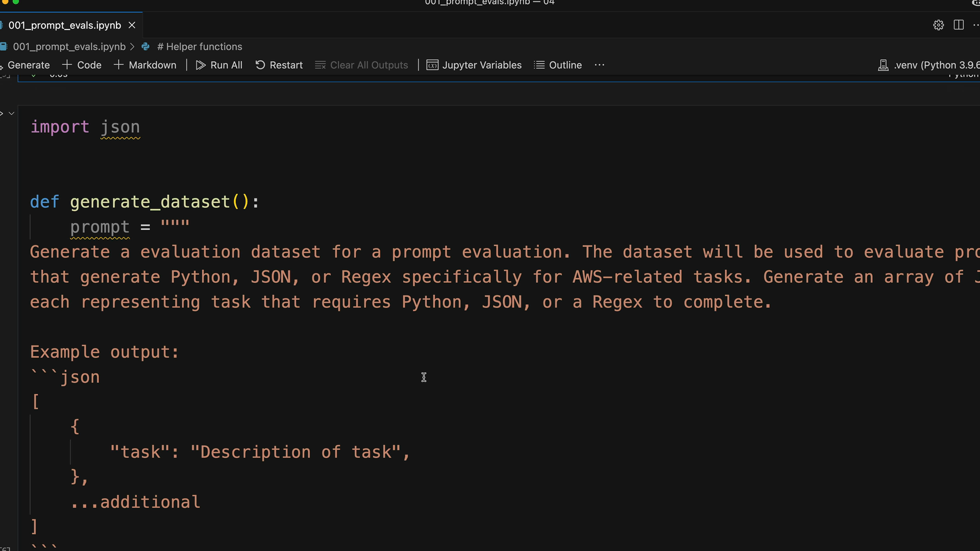Viewport: 980px width, 551px height.
Task: Click the Clear All Outputs icon
Action: click(320, 65)
